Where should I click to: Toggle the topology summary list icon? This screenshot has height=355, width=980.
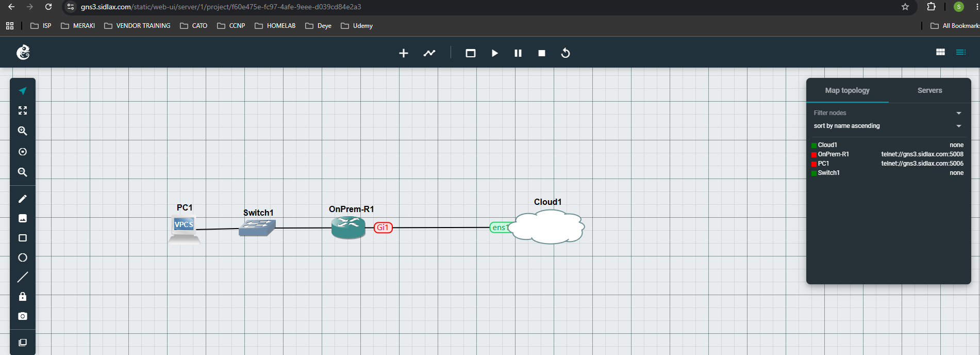pyautogui.click(x=961, y=52)
